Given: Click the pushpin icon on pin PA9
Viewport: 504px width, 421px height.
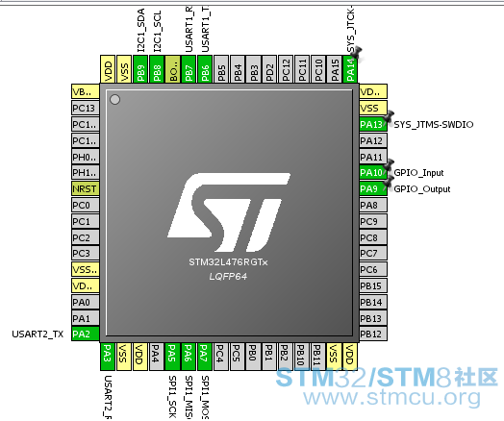Looking at the screenshot, I should click(x=389, y=182).
